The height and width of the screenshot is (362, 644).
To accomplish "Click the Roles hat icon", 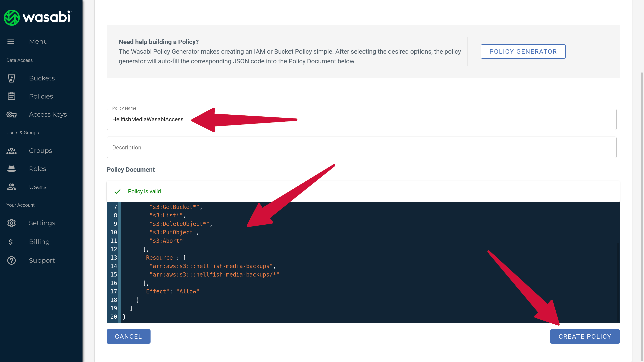I will (x=11, y=169).
